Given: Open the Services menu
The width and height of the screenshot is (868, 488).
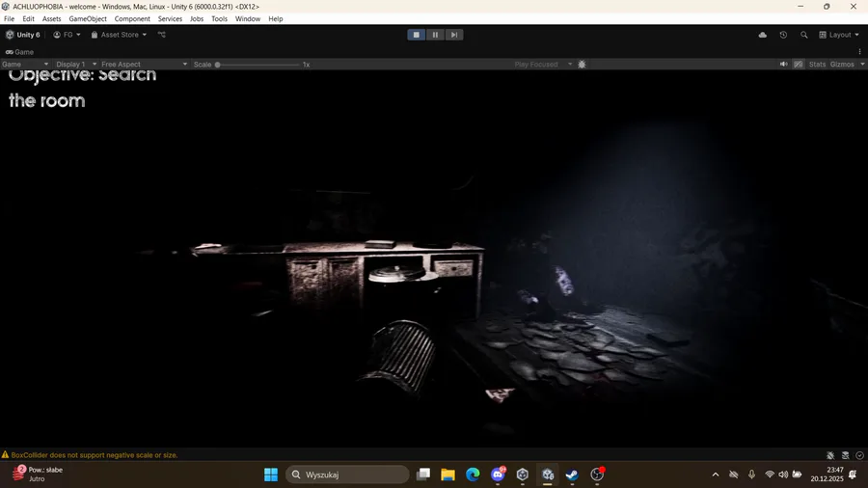Looking at the screenshot, I should click(170, 19).
